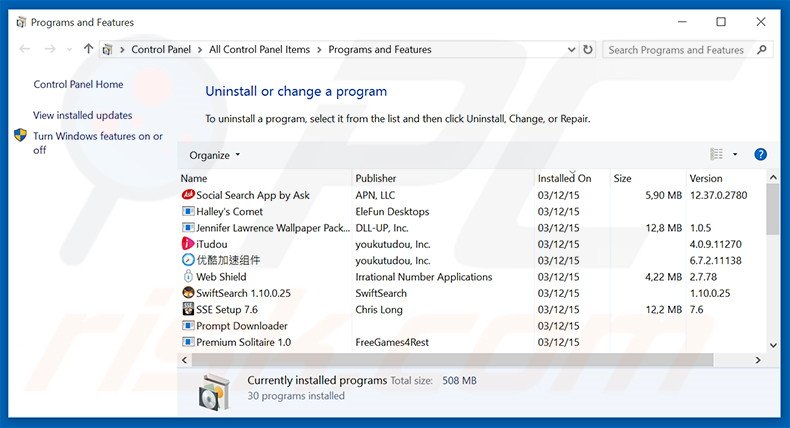Click the Prompt Downloader icon

188,326
